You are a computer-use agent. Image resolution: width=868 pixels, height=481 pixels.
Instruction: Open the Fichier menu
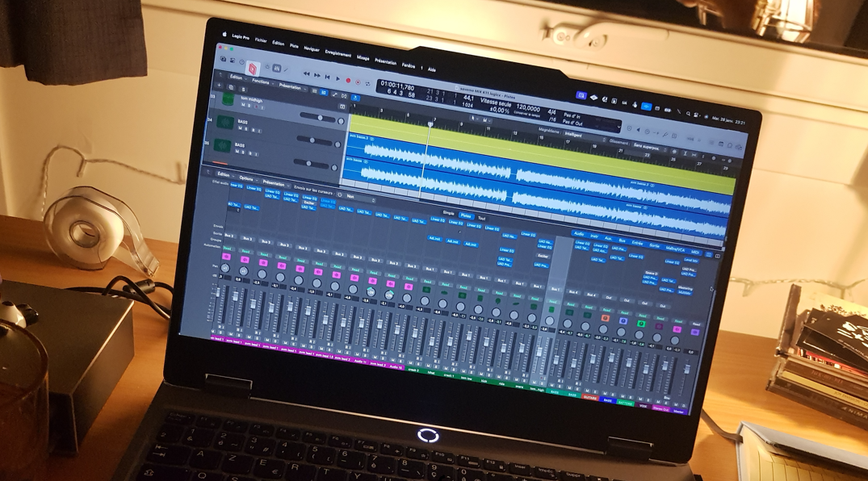click(261, 40)
